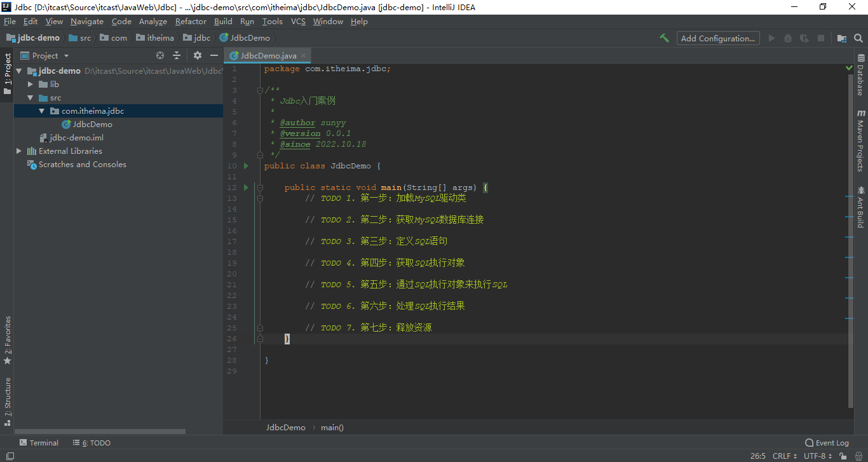Click the run gutter arrow beside main method

[x=246, y=187]
